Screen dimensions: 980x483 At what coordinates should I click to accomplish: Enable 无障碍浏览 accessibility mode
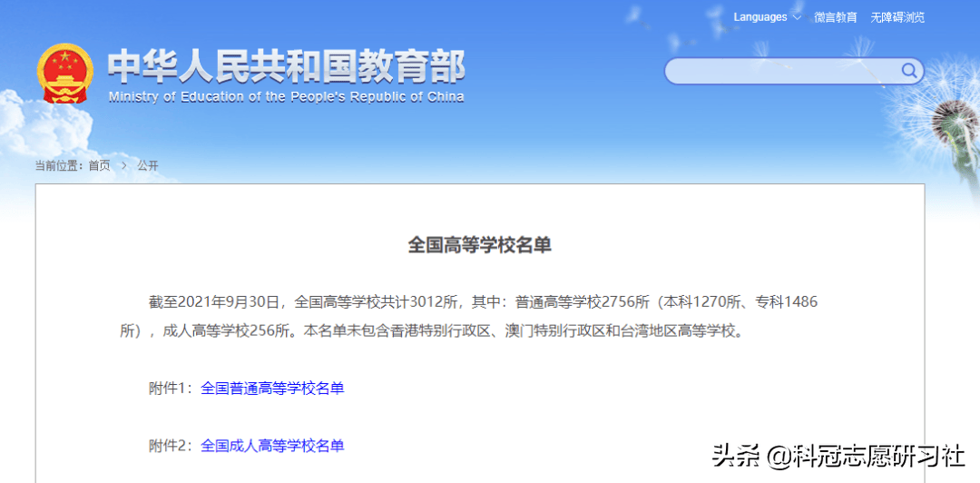click(897, 17)
